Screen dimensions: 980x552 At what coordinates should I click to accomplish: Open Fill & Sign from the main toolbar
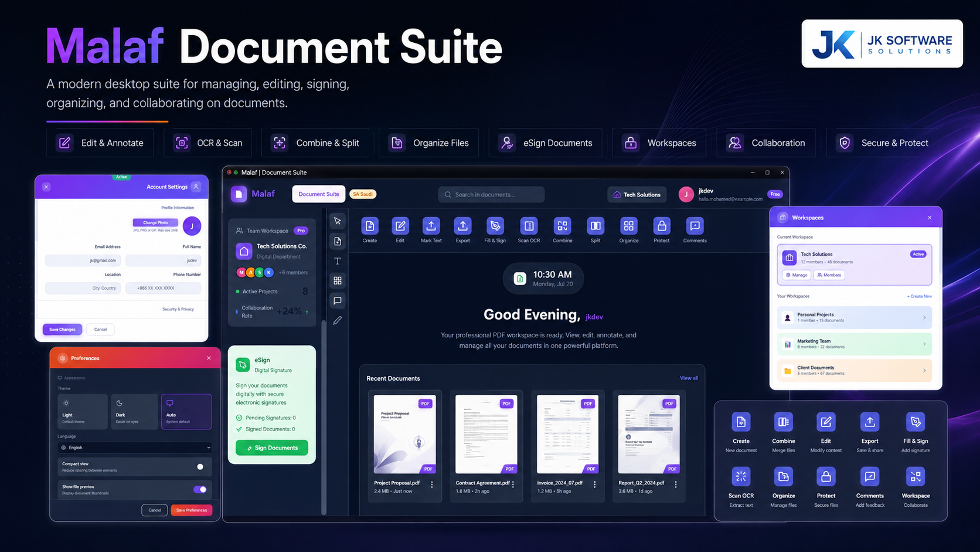pos(495,226)
